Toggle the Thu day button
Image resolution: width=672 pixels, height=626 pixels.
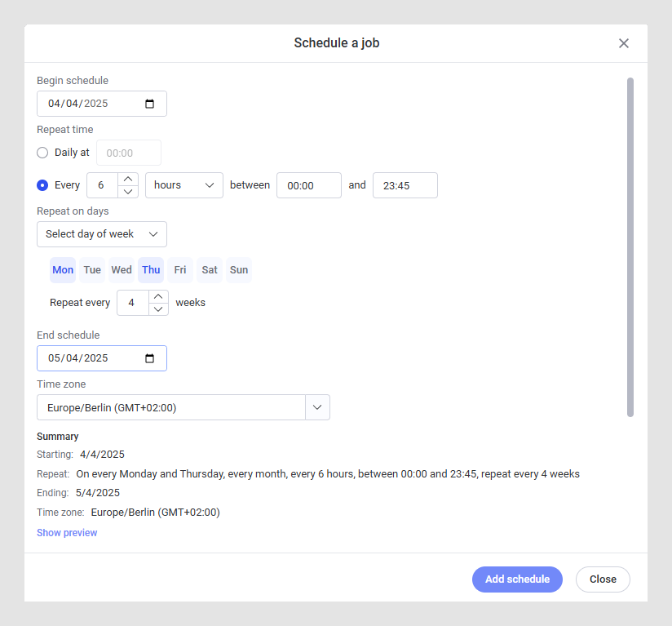(x=151, y=270)
